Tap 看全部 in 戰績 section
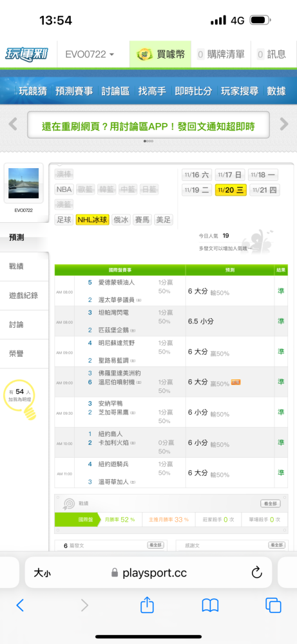This screenshot has width=297, height=644. pos(271,504)
